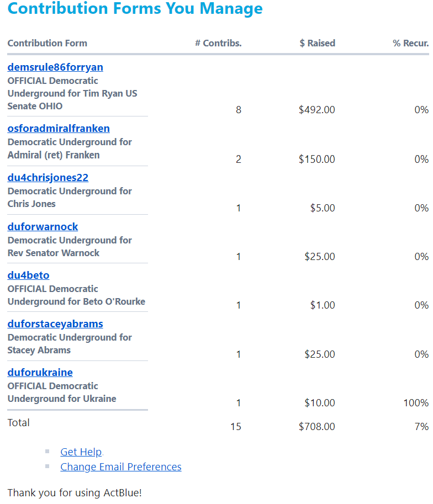Click the # Contribs. column header
This screenshot has height=504, width=433.
coord(218,43)
